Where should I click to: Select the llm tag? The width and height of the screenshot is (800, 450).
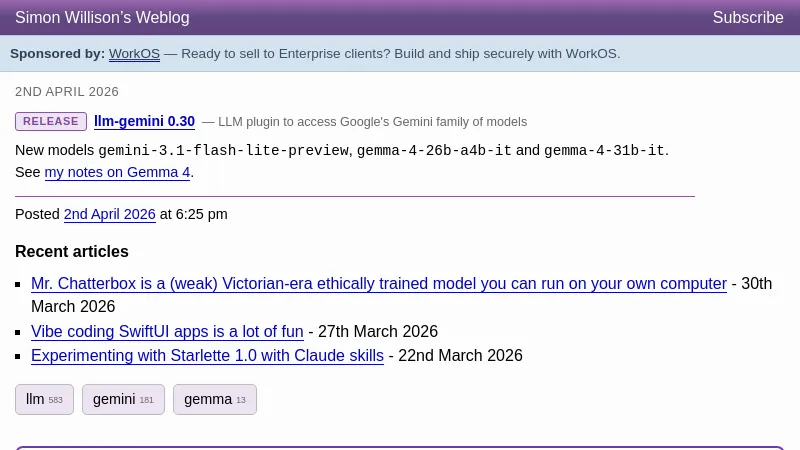coord(44,399)
